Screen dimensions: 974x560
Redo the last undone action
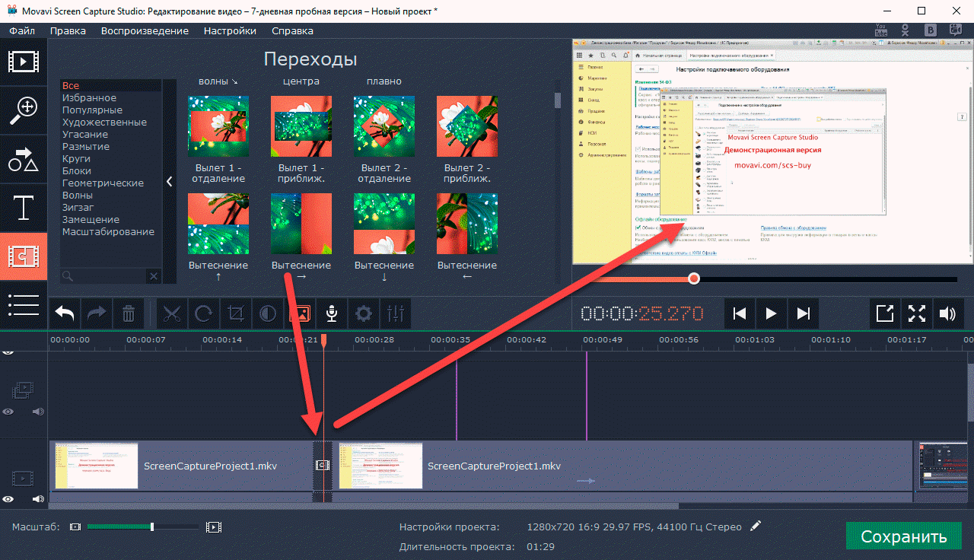coord(97,313)
